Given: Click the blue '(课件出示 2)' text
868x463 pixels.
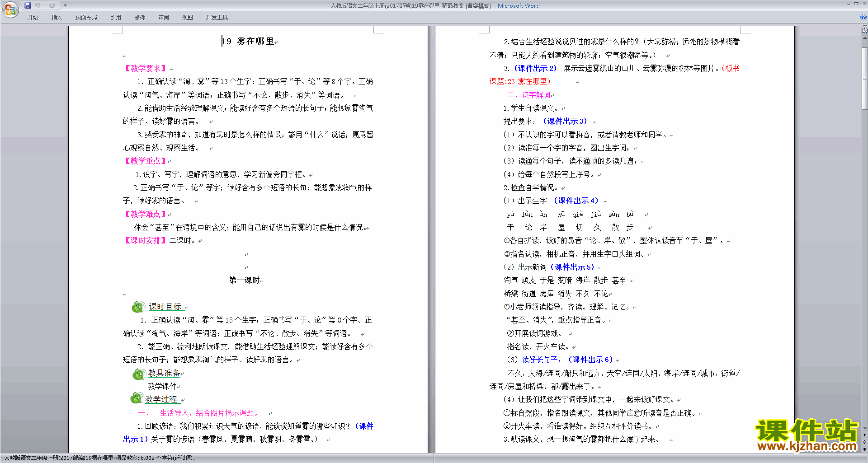Looking at the screenshot, I should [535, 69].
